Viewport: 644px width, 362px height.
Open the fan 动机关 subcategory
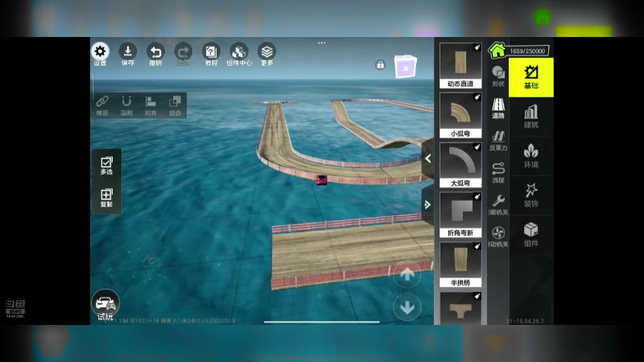(498, 237)
